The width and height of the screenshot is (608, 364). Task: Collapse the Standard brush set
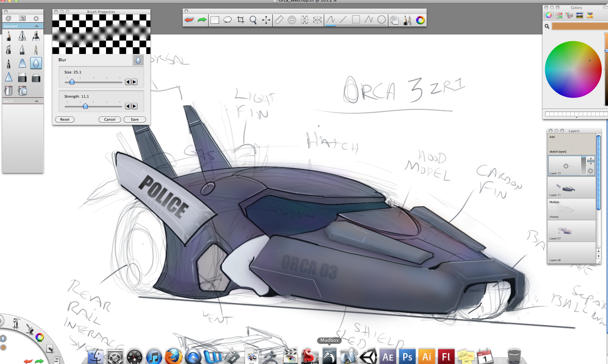[x=36, y=26]
